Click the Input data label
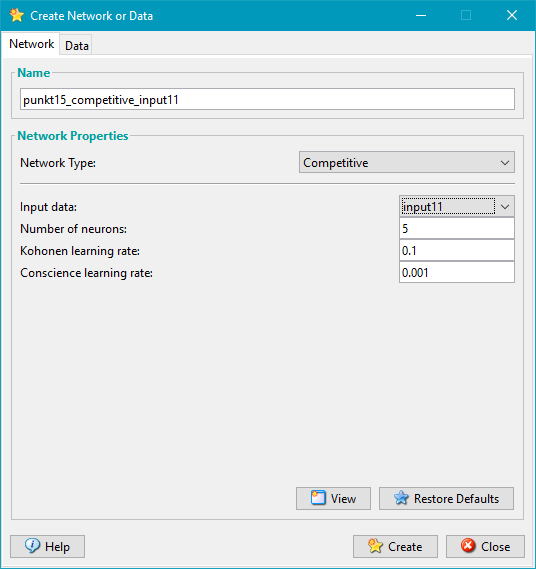Screen dimensions: 536x569 click(48, 207)
